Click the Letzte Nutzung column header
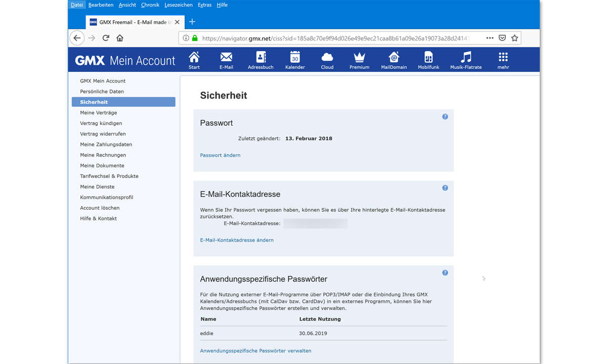Viewport: 607px width, 364px height. coord(320,320)
